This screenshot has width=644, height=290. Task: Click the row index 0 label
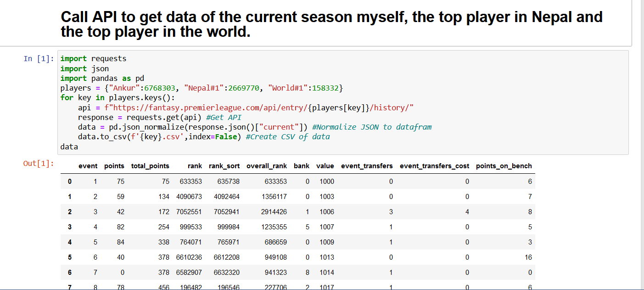70,182
